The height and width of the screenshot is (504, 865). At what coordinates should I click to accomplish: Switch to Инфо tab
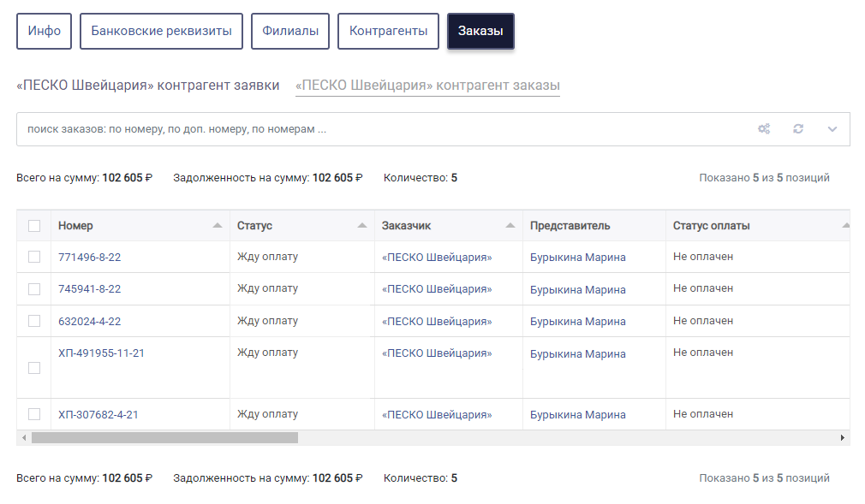45,31
